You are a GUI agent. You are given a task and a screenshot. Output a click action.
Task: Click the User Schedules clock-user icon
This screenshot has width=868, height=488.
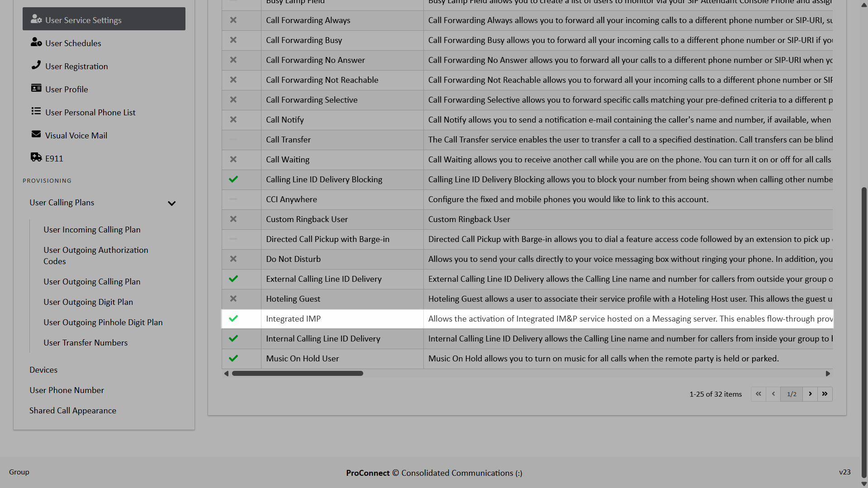click(36, 42)
